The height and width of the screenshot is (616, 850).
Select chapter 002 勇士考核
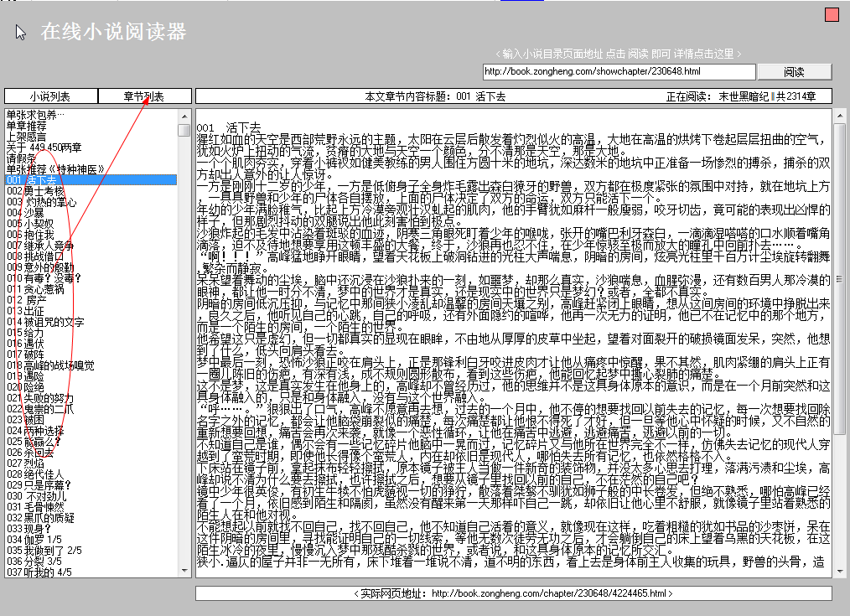point(50,189)
